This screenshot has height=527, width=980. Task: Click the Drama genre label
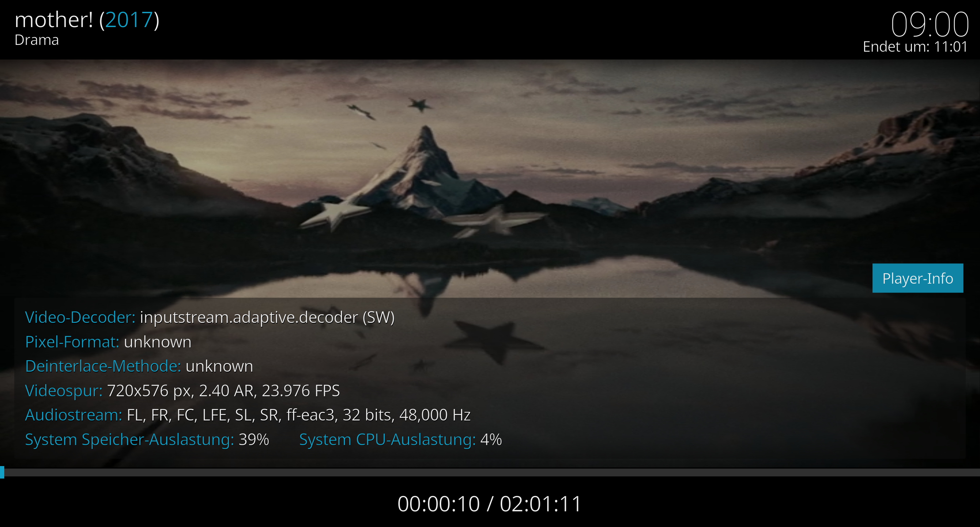(36, 40)
